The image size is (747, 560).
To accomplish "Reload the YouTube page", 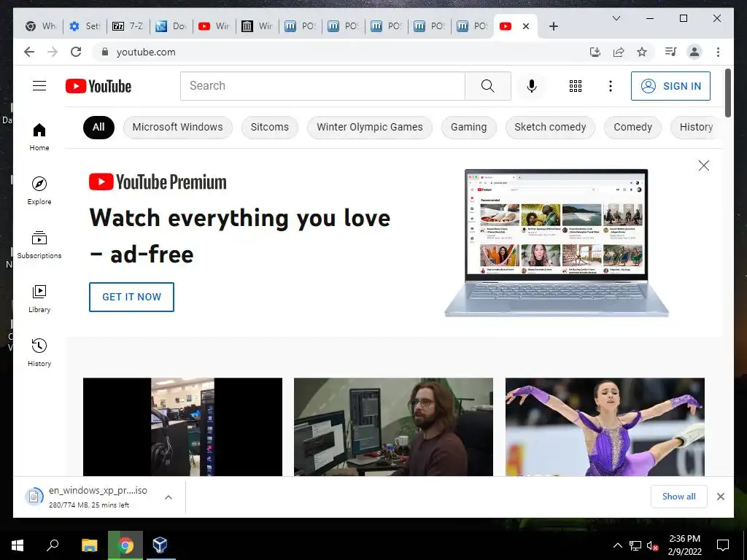I will coord(76,52).
